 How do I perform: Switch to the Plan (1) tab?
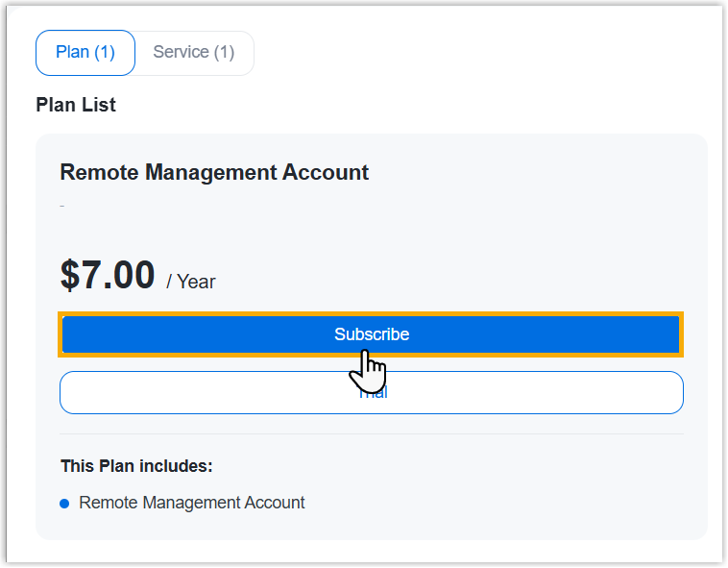(85, 53)
